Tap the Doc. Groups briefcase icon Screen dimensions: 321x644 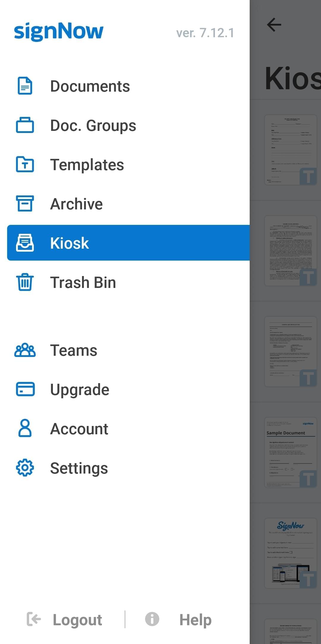point(25,125)
